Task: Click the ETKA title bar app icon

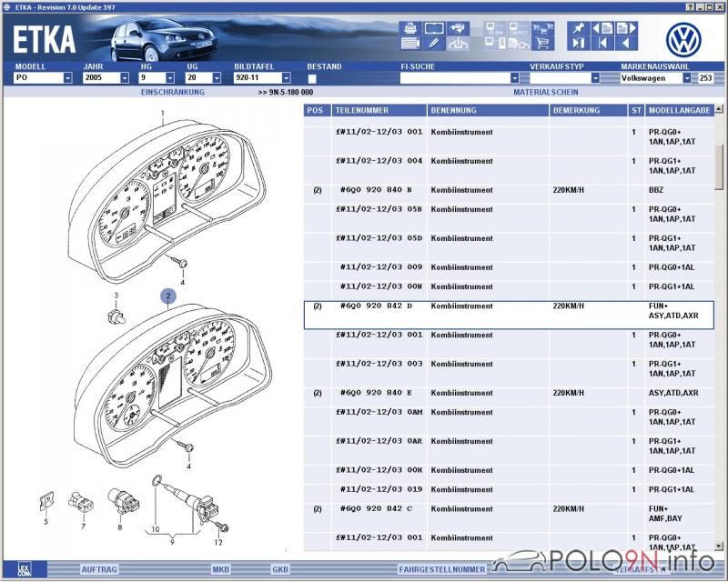Action: 7,7
